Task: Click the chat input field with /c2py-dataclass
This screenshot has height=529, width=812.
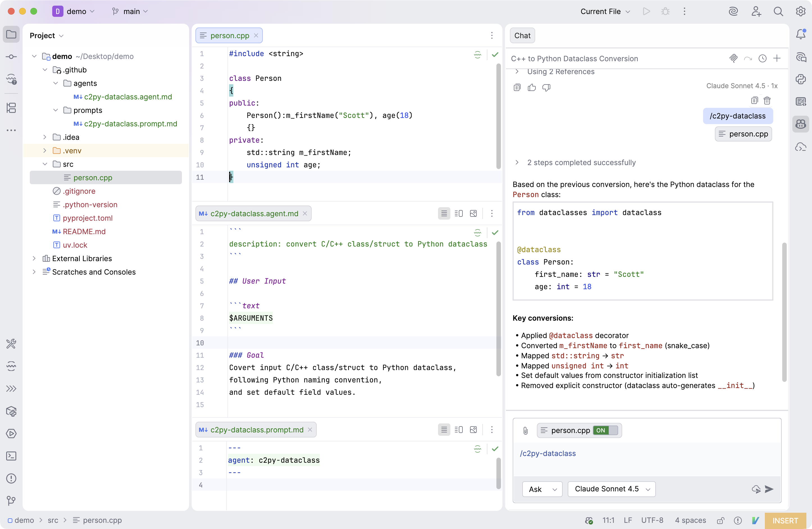Action: (x=647, y=457)
